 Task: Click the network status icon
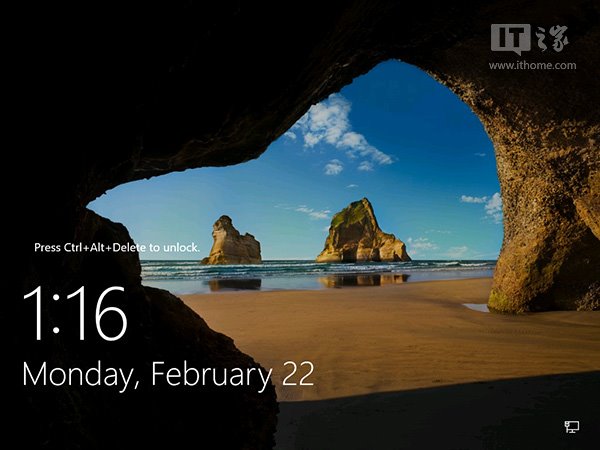coord(572,427)
